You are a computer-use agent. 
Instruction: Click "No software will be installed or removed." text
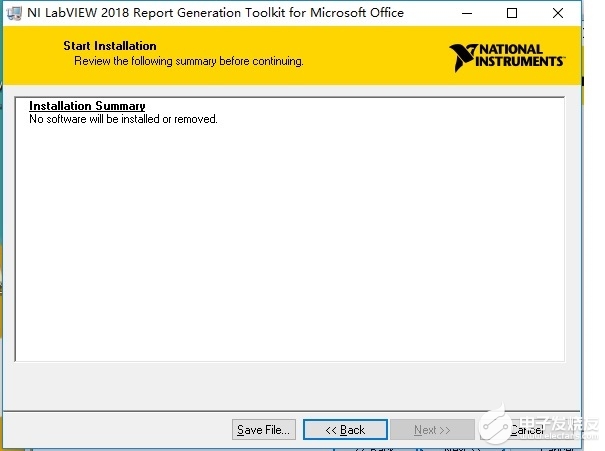coord(123,119)
